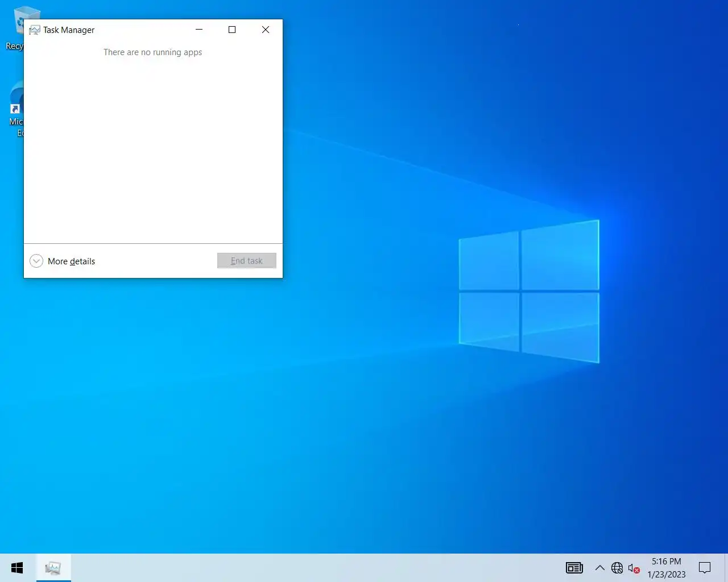Click the greyed End task button
This screenshot has height=582, width=728.
point(247,261)
